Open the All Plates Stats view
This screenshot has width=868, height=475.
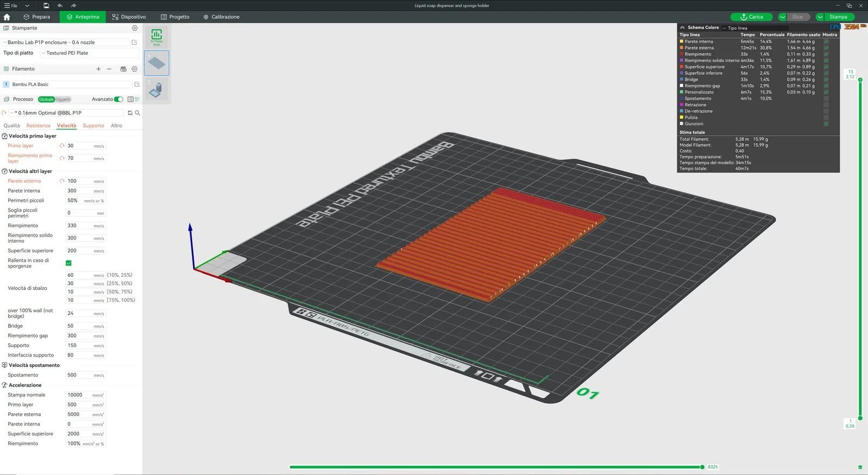coord(157,37)
